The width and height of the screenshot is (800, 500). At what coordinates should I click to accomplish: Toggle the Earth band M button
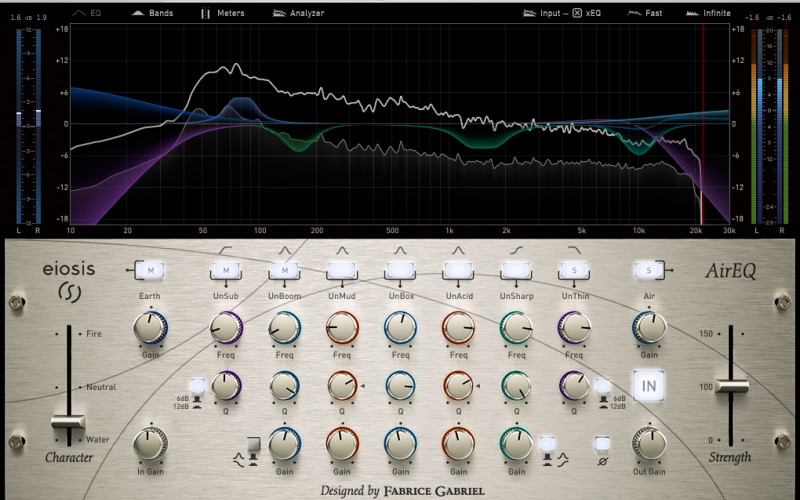click(151, 270)
